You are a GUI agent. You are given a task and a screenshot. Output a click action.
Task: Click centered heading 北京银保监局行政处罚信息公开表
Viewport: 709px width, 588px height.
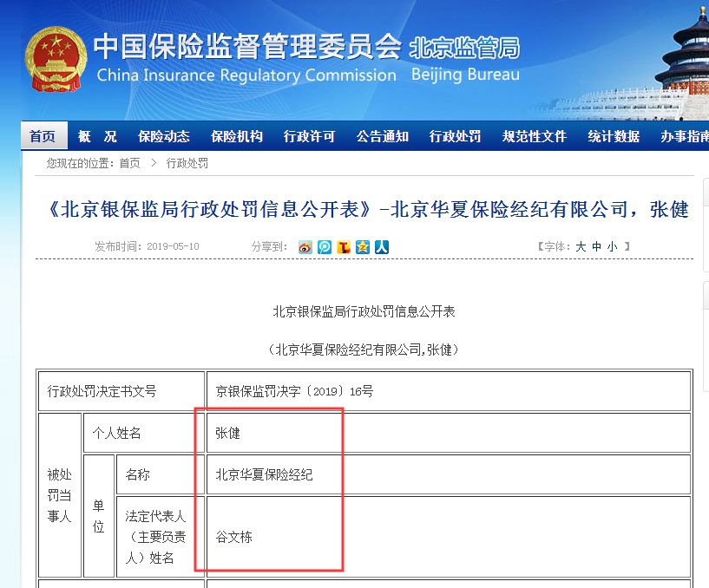tap(364, 311)
